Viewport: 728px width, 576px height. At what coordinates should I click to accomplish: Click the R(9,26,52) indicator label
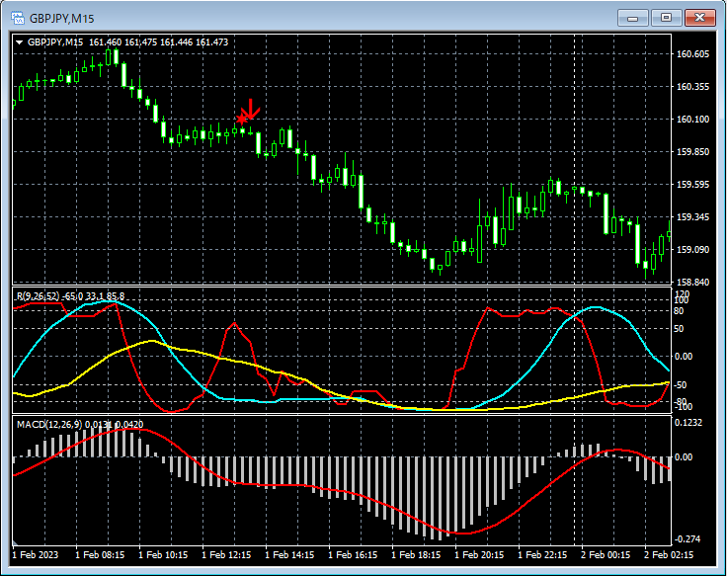(37, 296)
